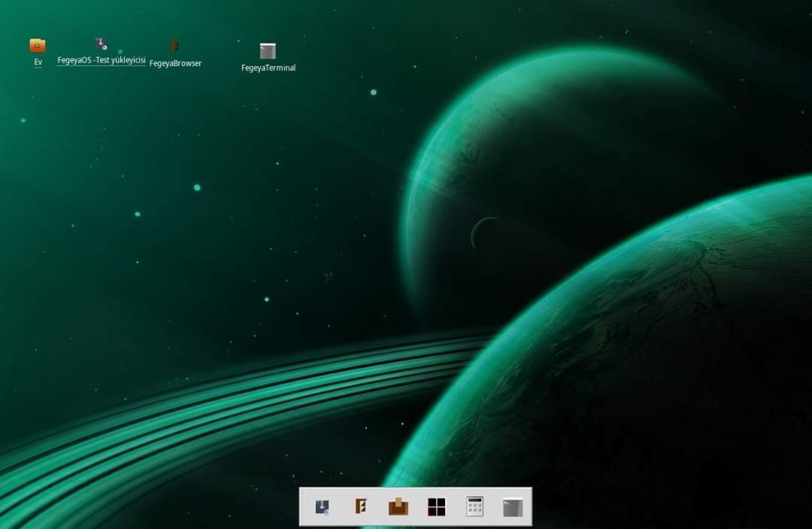Open the brown package box dock icon
This screenshot has width=812, height=529.
tap(398, 506)
